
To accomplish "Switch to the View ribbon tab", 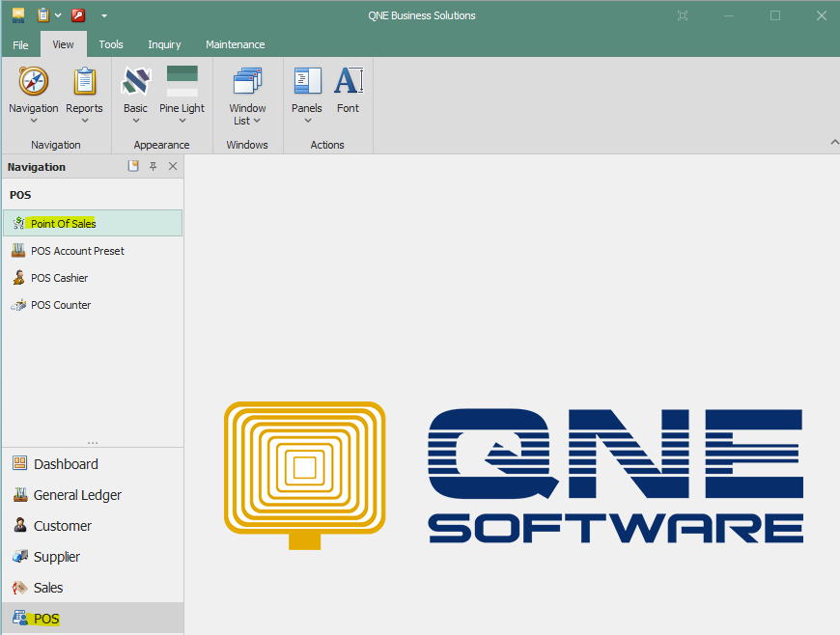I will click(63, 44).
